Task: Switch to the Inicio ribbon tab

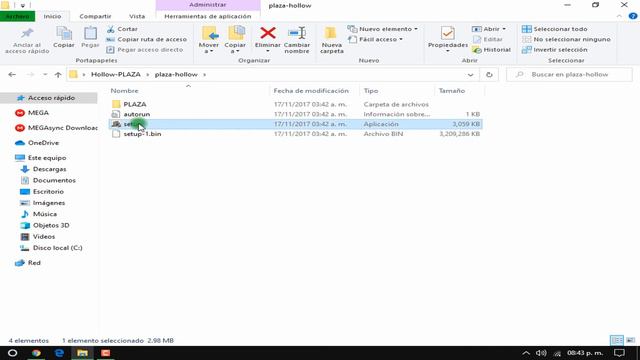Action: coord(52,16)
